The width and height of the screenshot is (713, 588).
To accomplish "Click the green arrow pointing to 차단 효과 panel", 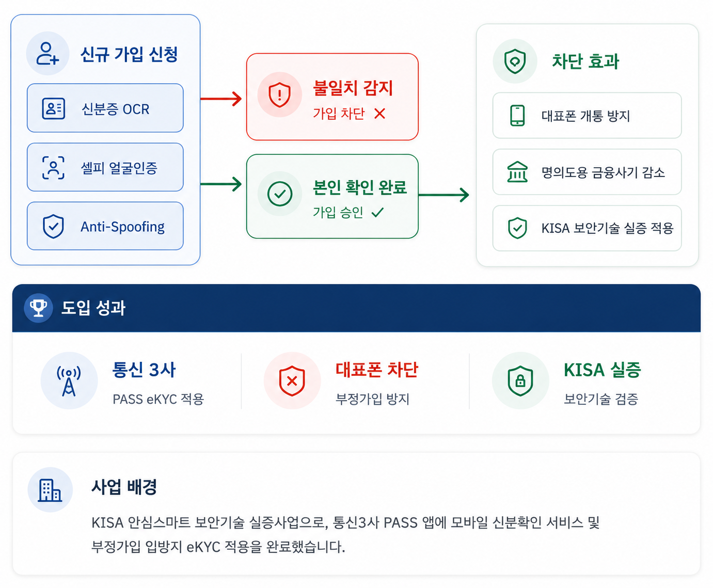I will [x=443, y=195].
